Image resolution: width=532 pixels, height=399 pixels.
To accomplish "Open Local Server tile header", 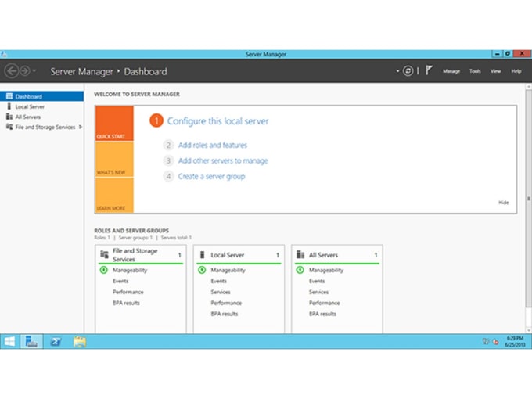I will [x=239, y=255].
